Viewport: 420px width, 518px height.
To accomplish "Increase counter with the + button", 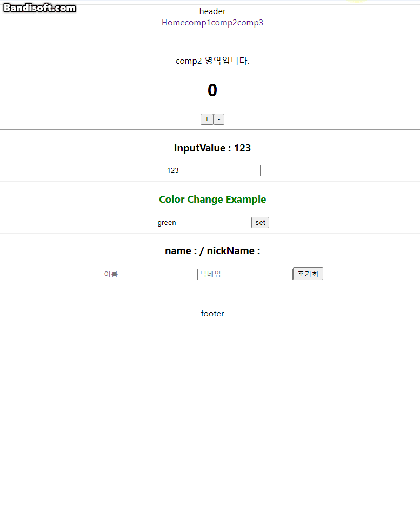I will [x=207, y=119].
